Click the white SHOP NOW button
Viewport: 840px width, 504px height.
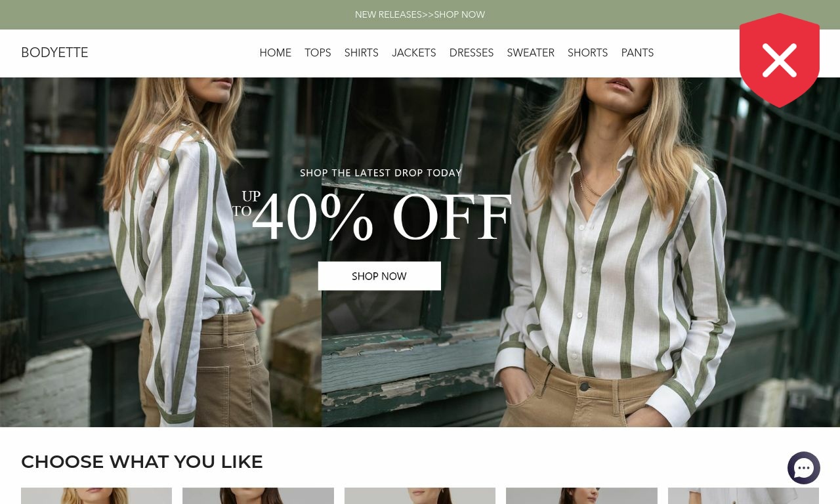(379, 276)
